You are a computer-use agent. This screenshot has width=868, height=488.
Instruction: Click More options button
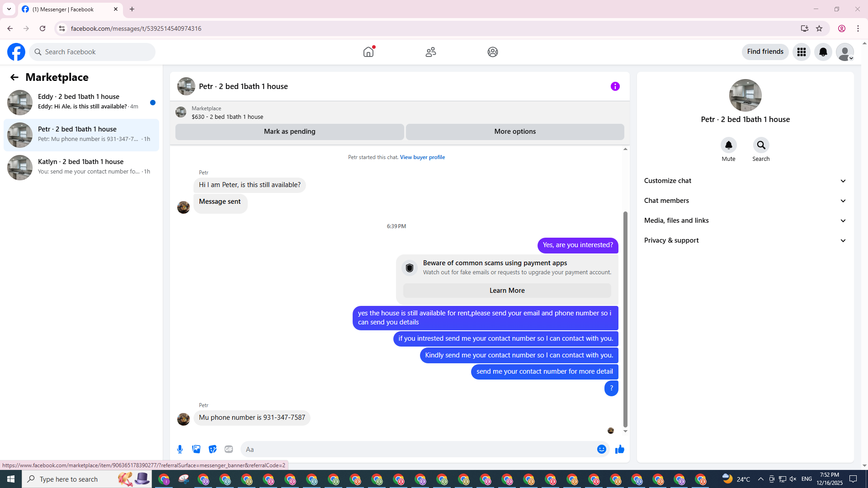(515, 131)
